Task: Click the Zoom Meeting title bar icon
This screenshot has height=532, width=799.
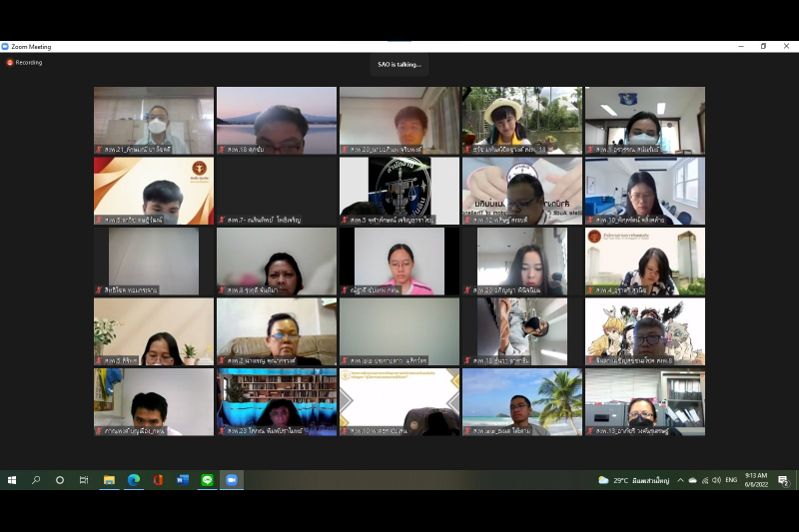Action: pyautogui.click(x=5, y=47)
